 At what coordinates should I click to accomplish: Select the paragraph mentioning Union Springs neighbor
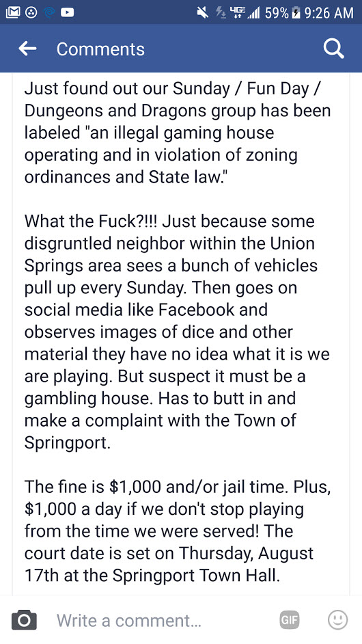tap(177, 332)
